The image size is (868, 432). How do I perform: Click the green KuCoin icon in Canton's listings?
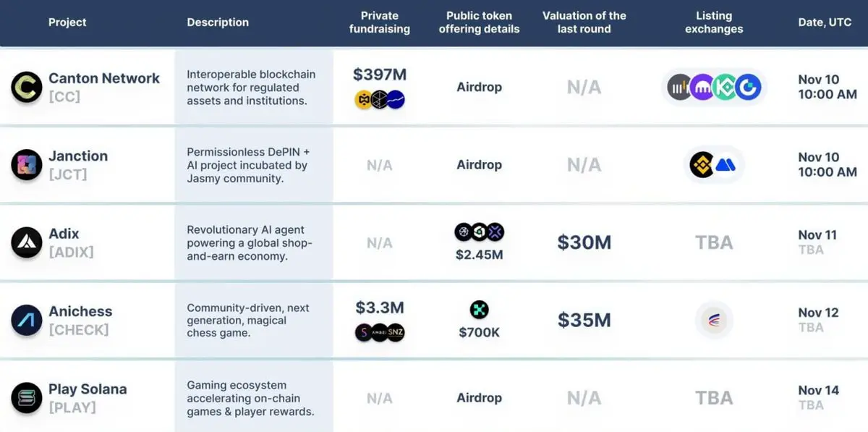(725, 88)
